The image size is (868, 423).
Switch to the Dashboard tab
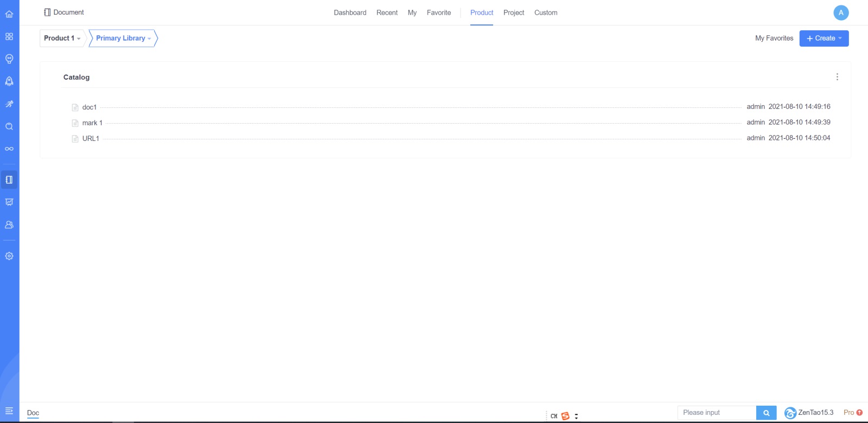[x=350, y=12]
